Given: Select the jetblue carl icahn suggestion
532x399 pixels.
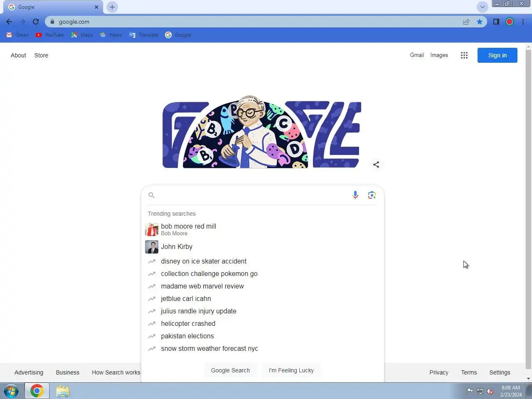Looking at the screenshot, I should point(262,299).
